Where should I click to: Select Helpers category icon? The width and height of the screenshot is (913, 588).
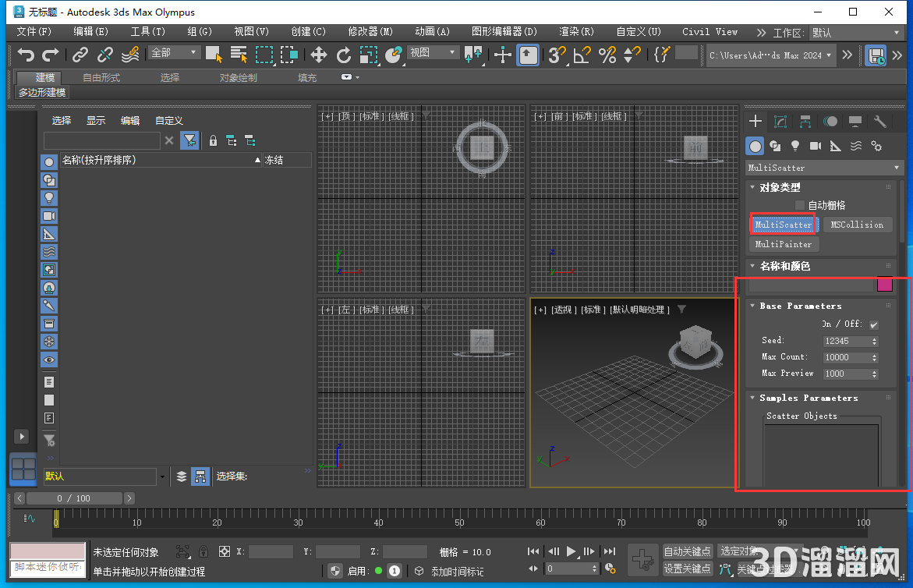836,146
